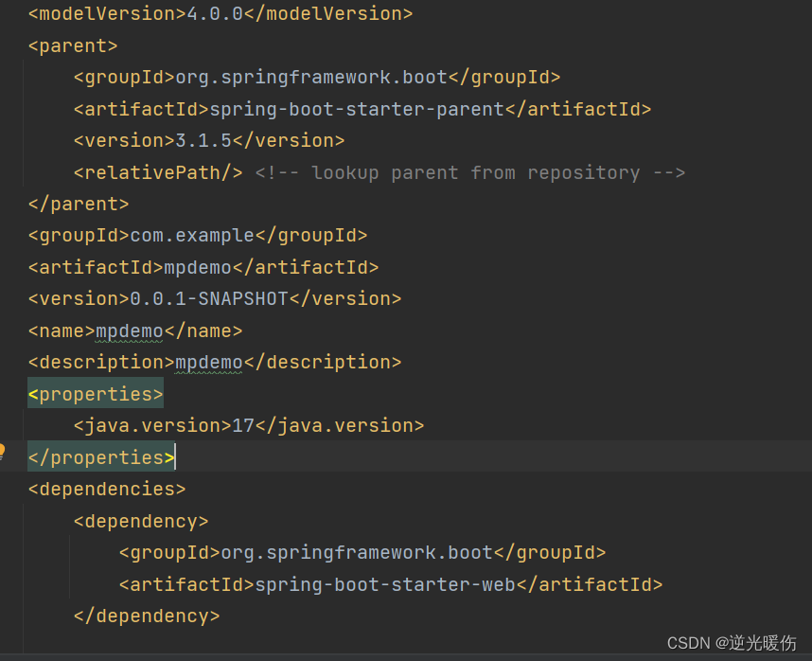Click the closing properties tag
Screen dimensions: 812x661
[x=99, y=457]
